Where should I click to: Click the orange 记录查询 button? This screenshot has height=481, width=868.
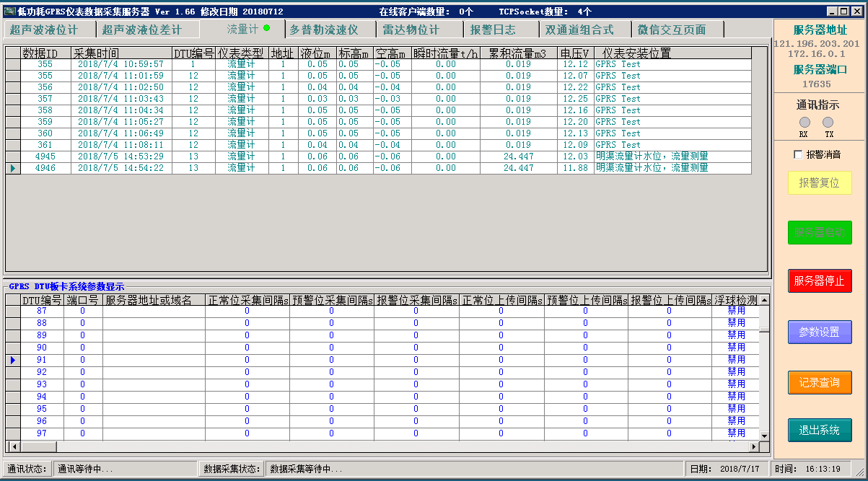pyautogui.click(x=819, y=382)
